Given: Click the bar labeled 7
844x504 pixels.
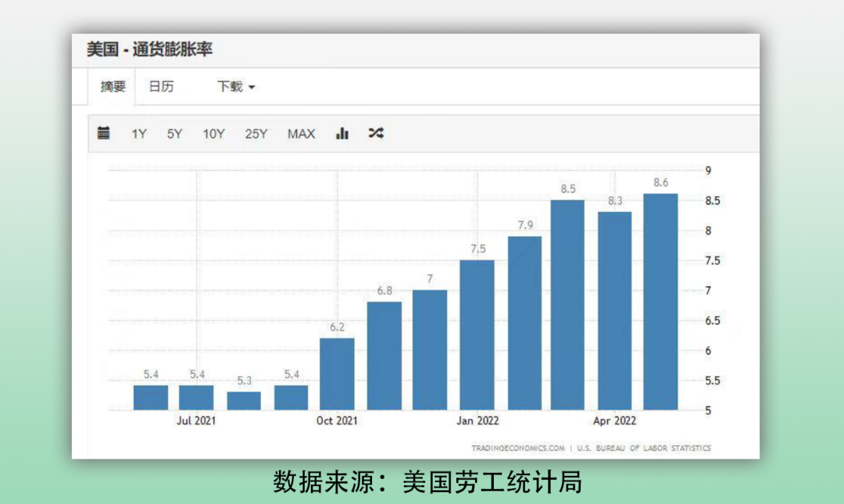Looking at the screenshot, I should point(430,350).
